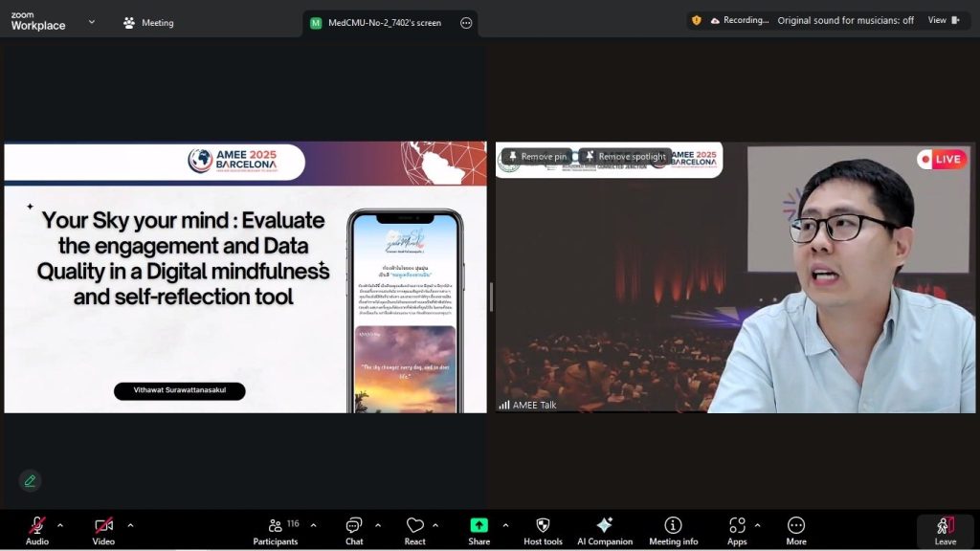Click the annotation pencil icon
The image size is (980, 551).
click(x=30, y=481)
